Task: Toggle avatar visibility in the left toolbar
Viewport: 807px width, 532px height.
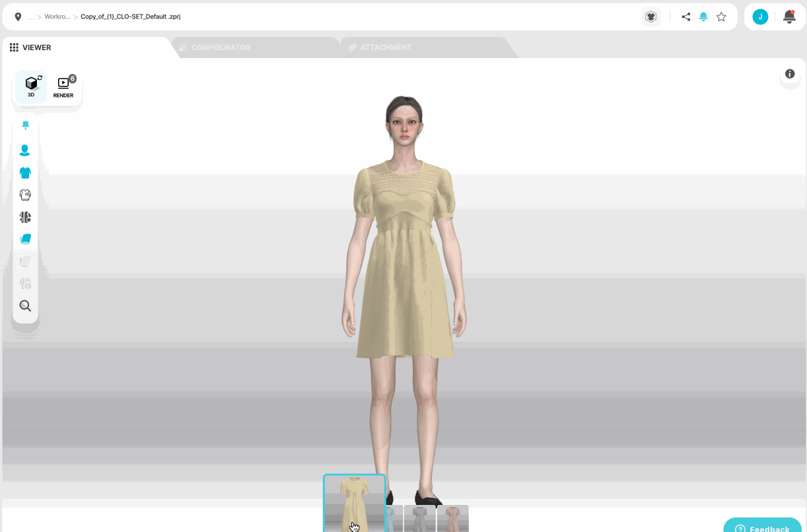Action: click(25, 150)
